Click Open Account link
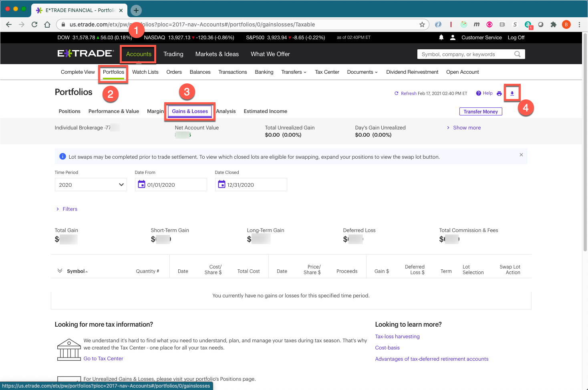This screenshot has width=588, height=390. (463, 72)
